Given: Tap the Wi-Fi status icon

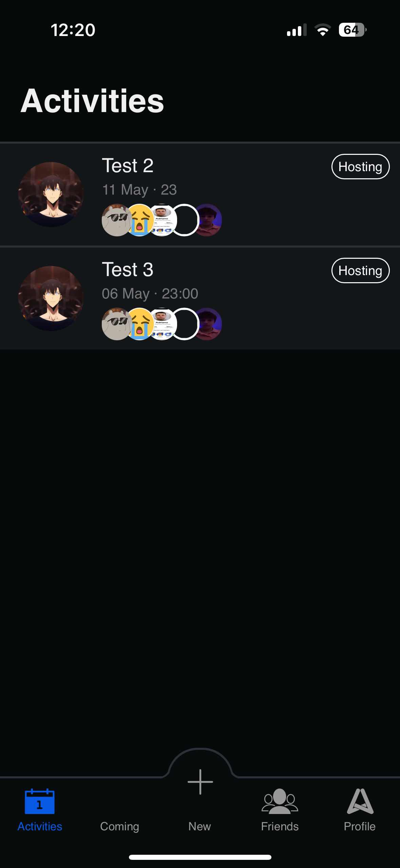Looking at the screenshot, I should tap(323, 30).
